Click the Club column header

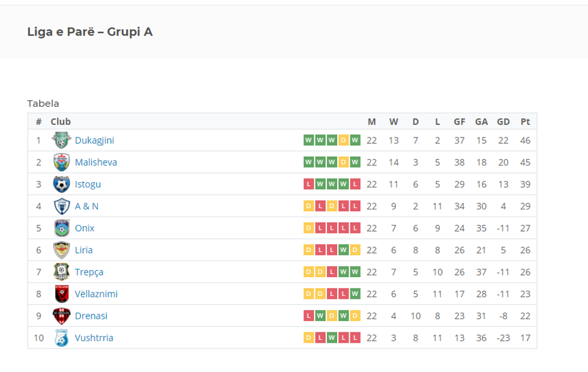pyautogui.click(x=61, y=121)
